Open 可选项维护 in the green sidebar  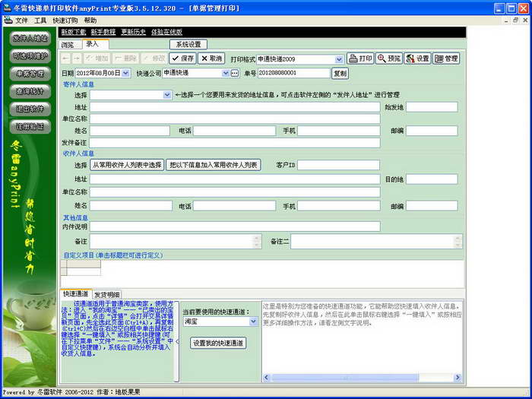pyautogui.click(x=30, y=55)
